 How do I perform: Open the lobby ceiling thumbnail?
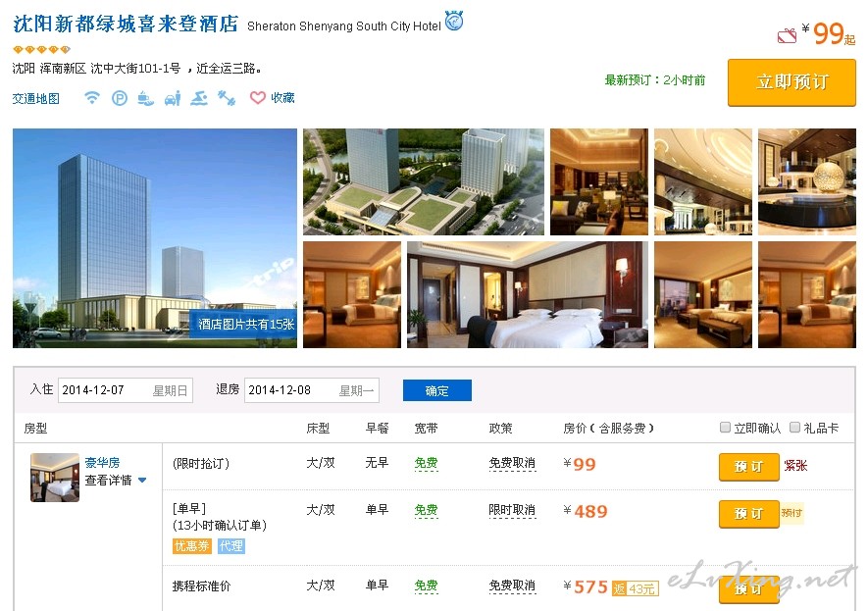pyautogui.click(x=703, y=182)
